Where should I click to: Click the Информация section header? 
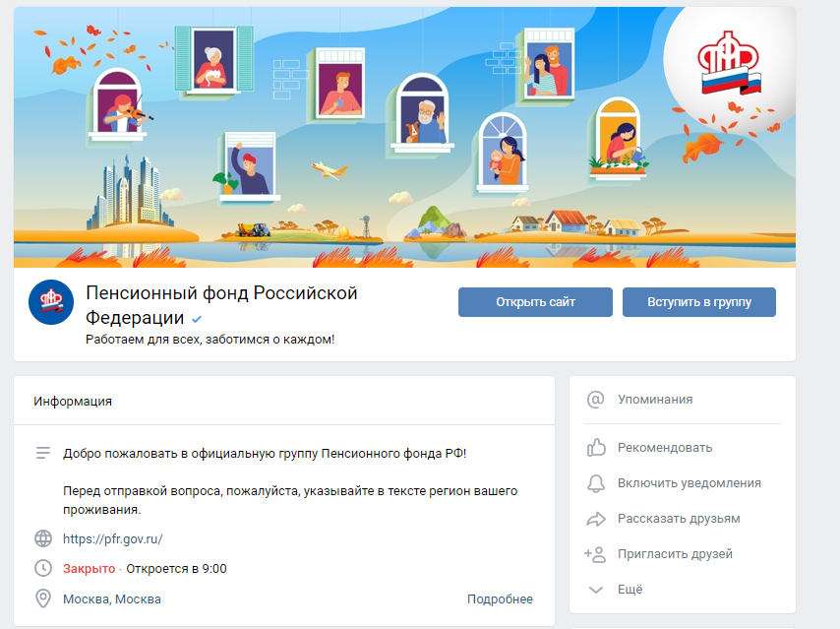[x=73, y=401]
